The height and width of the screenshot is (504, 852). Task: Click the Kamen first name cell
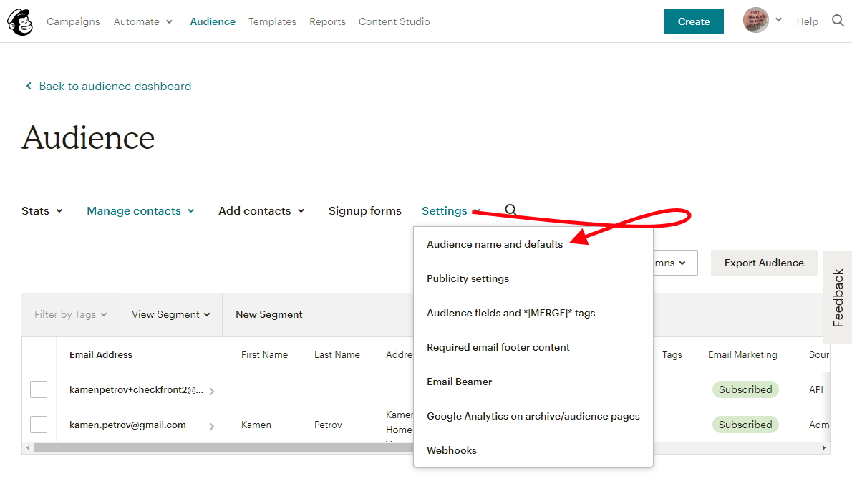tap(256, 425)
